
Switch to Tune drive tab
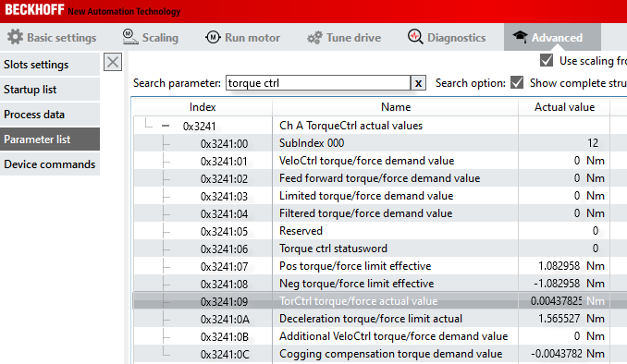coord(344,37)
